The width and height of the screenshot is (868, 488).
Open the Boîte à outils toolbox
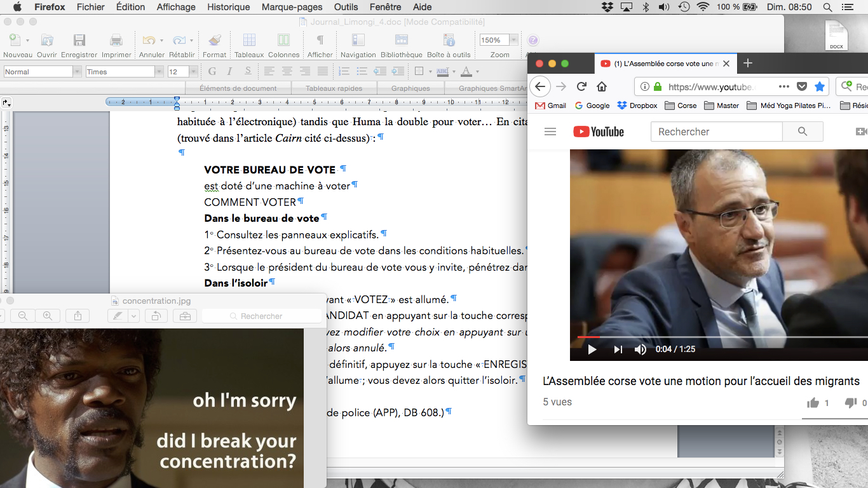pos(449,41)
